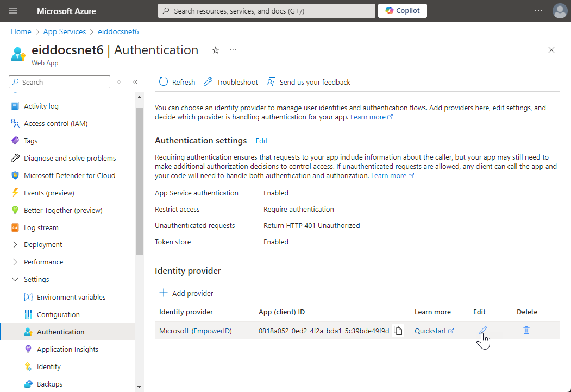This screenshot has height=392, width=571.
Task: Select Application Insights from sidebar
Action: (x=67, y=350)
